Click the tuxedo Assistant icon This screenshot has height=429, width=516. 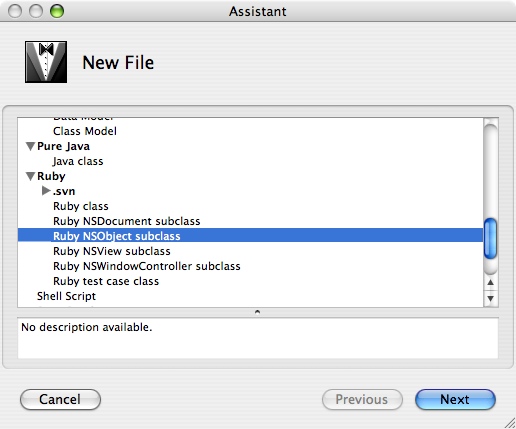click(46, 62)
